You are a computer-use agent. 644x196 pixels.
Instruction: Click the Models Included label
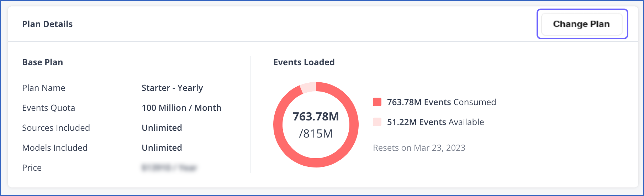pyautogui.click(x=55, y=148)
